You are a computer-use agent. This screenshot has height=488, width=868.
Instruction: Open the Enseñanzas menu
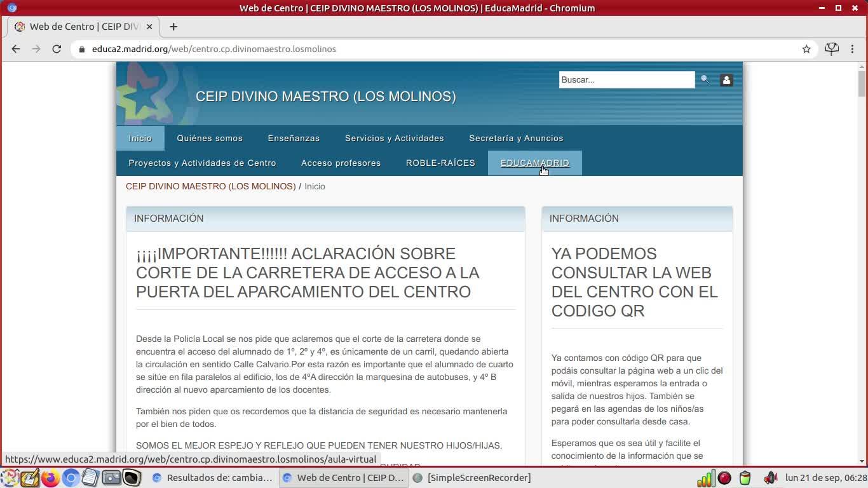click(294, 138)
